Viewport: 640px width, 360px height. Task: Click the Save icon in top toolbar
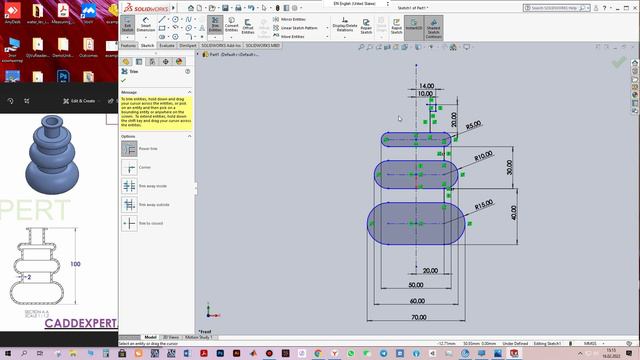(225, 8)
